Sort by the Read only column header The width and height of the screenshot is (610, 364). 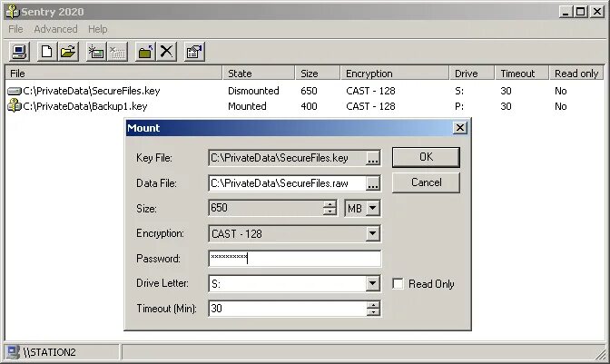(x=576, y=74)
